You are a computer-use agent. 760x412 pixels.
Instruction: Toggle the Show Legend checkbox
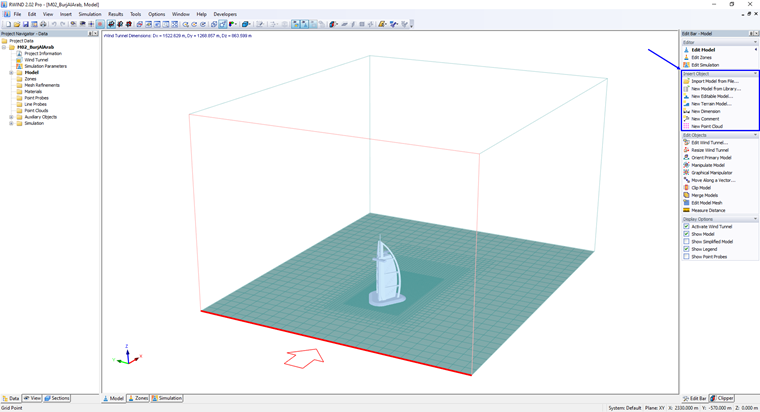pyautogui.click(x=686, y=249)
